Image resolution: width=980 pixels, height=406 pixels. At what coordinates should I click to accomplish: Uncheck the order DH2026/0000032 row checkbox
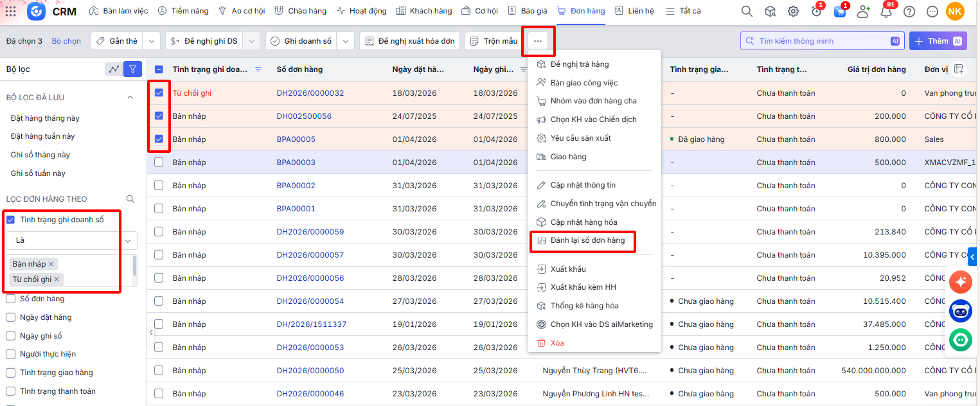pos(159,93)
